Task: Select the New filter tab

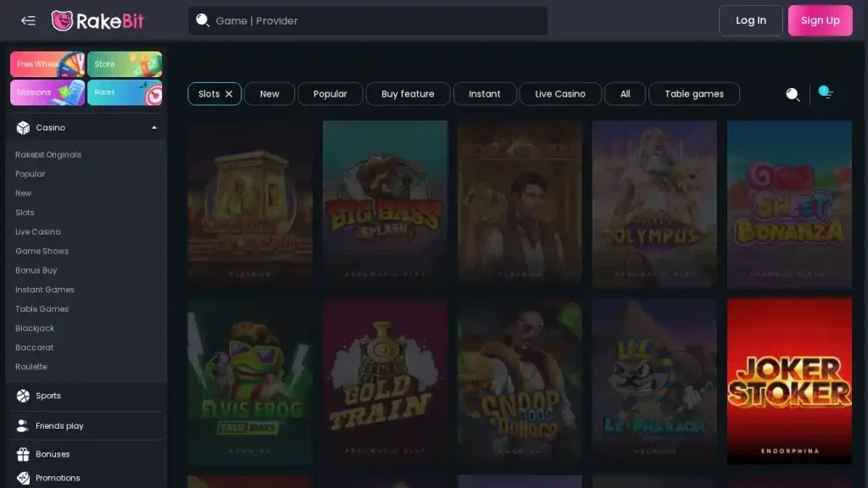Action: click(x=270, y=94)
